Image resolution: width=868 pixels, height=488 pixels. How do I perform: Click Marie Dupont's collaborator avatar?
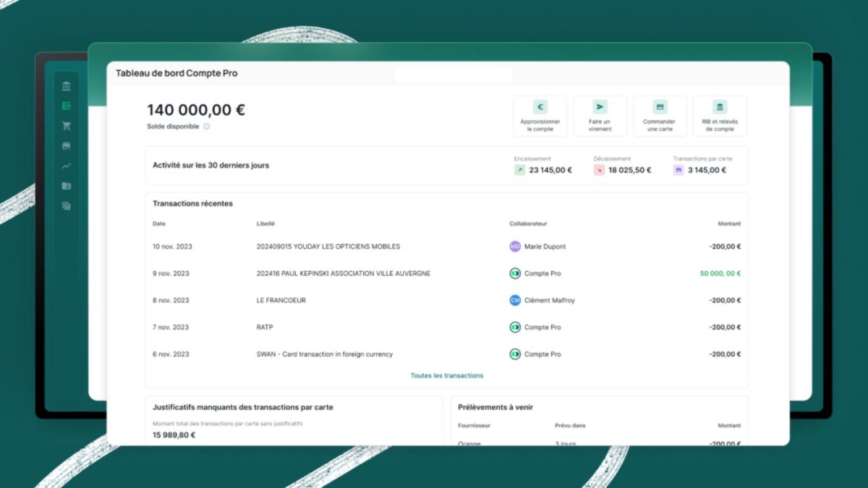[x=515, y=247]
